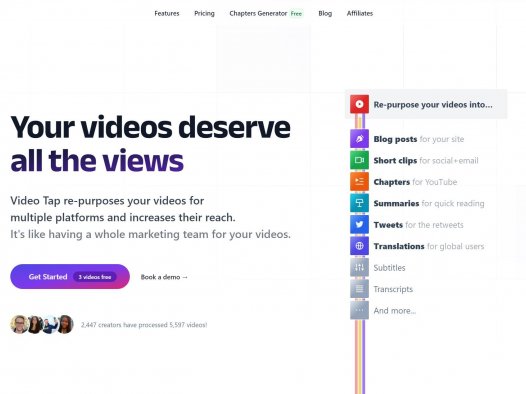
Task: Click the Chapters for YouTube text
Action: point(415,182)
